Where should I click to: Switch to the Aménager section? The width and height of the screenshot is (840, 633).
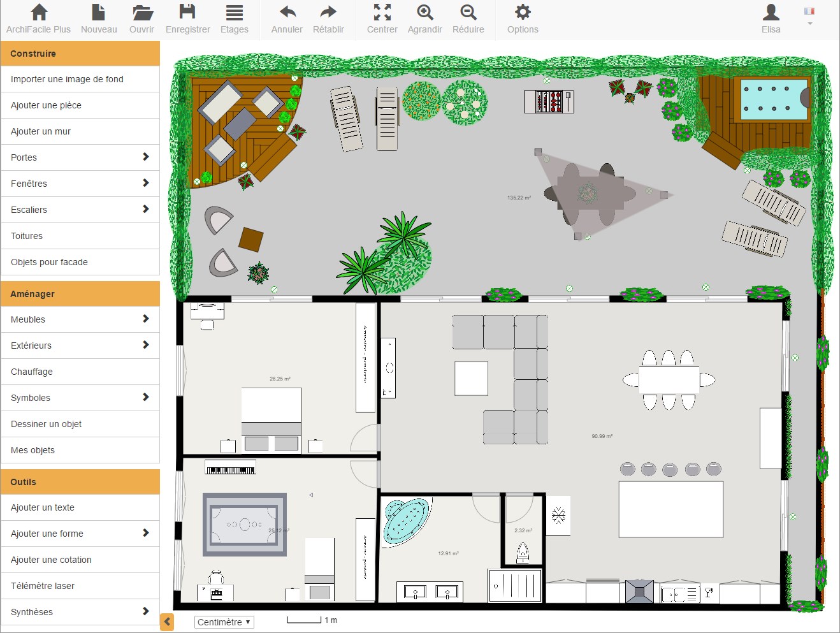tap(80, 294)
